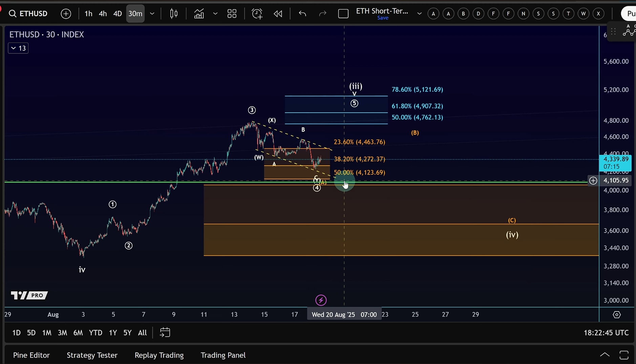636x364 pixels.
Task: Click the add symbol plus icon
Action: click(x=66, y=14)
